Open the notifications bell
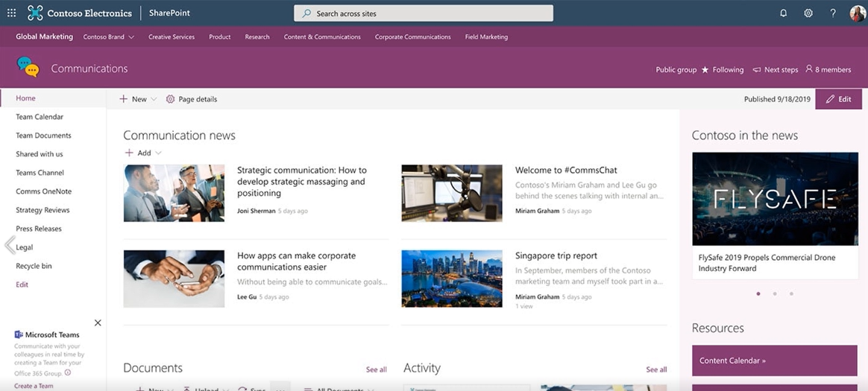This screenshot has height=391, width=868. pos(783,13)
